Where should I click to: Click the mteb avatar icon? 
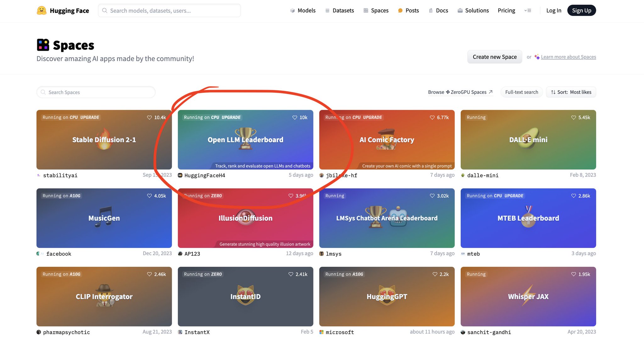[463, 254]
